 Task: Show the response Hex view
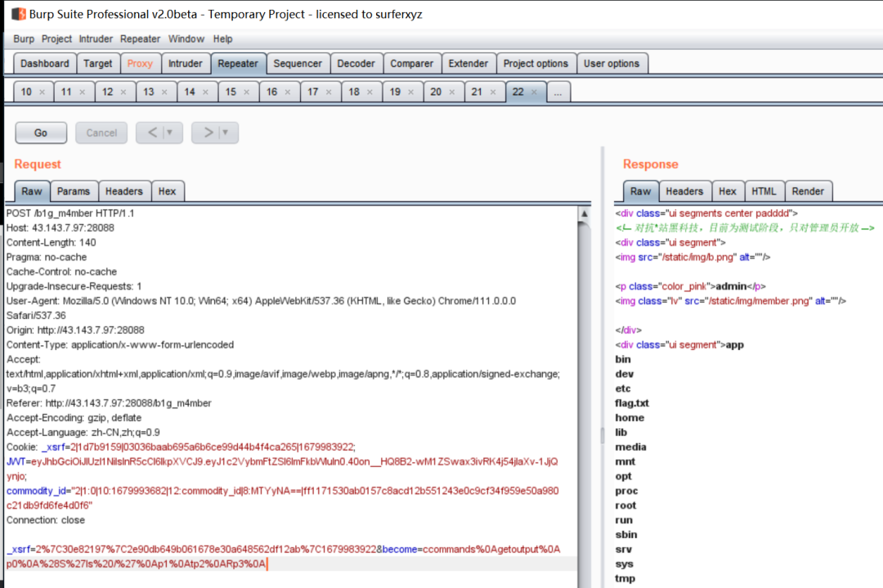(x=728, y=191)
